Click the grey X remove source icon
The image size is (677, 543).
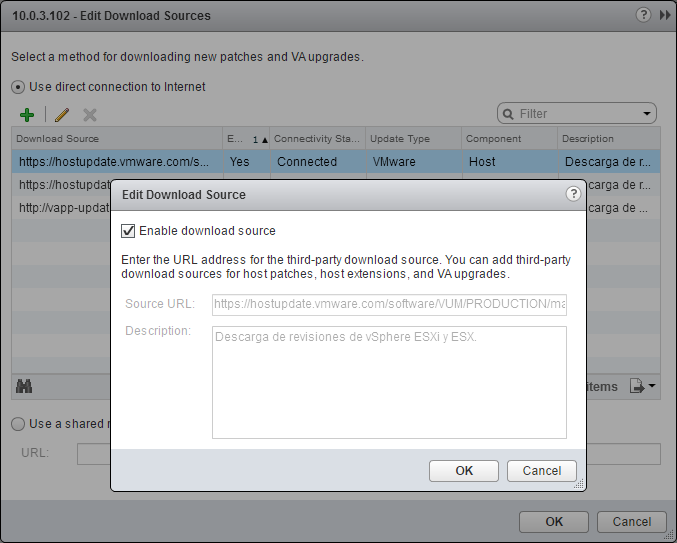click(x=90, y=115)
